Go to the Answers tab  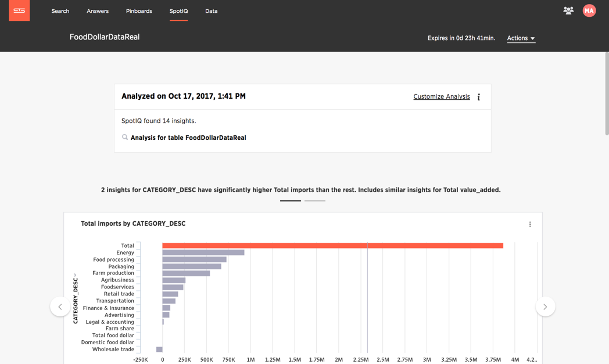click(x=98, y=11)
